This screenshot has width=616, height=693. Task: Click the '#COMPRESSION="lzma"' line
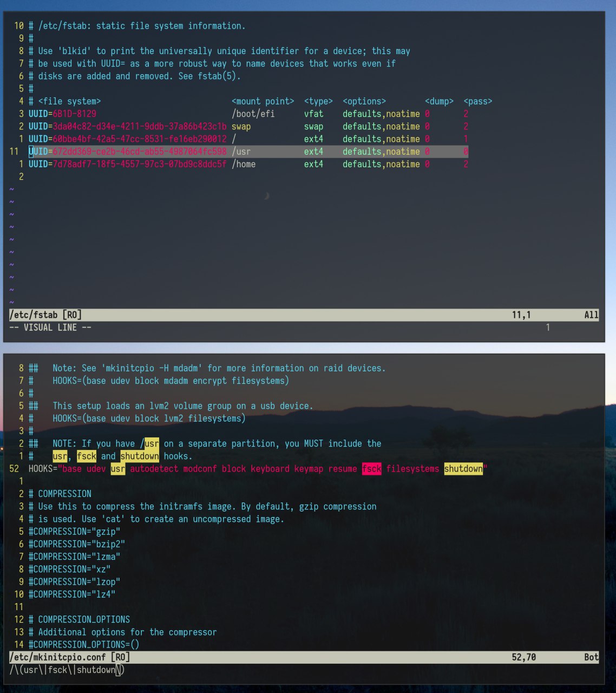coord(74,557)
